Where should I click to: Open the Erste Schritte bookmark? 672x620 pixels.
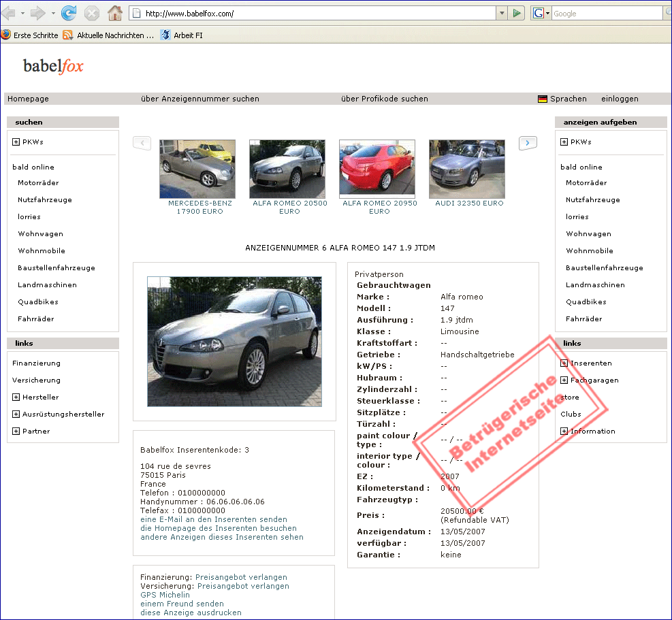point(30,35)
